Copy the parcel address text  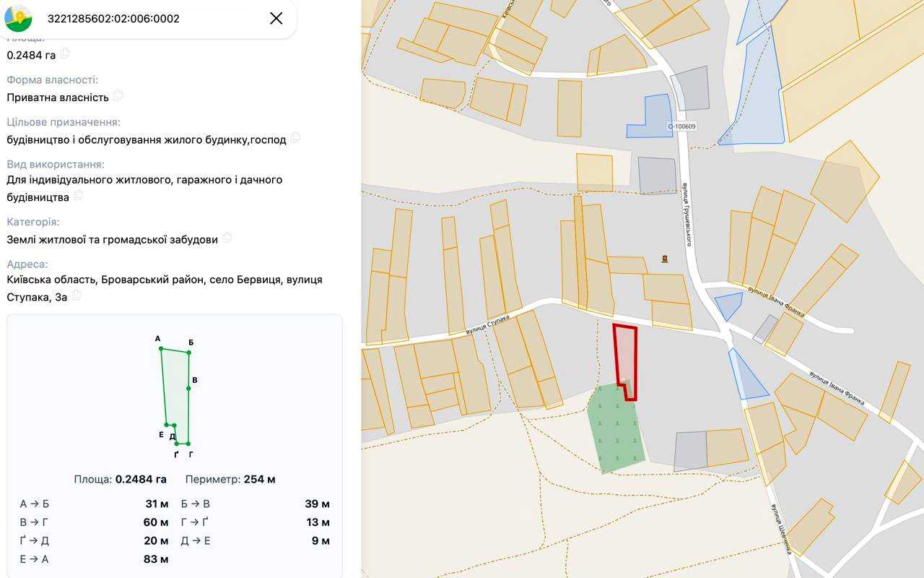pos(77,295)
